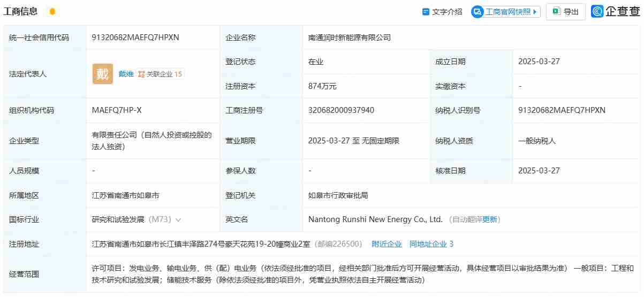Click the yellow bell icon beside 工商信息
The height and width of the screenshot is (297, 644).
(x=52, y=12)
